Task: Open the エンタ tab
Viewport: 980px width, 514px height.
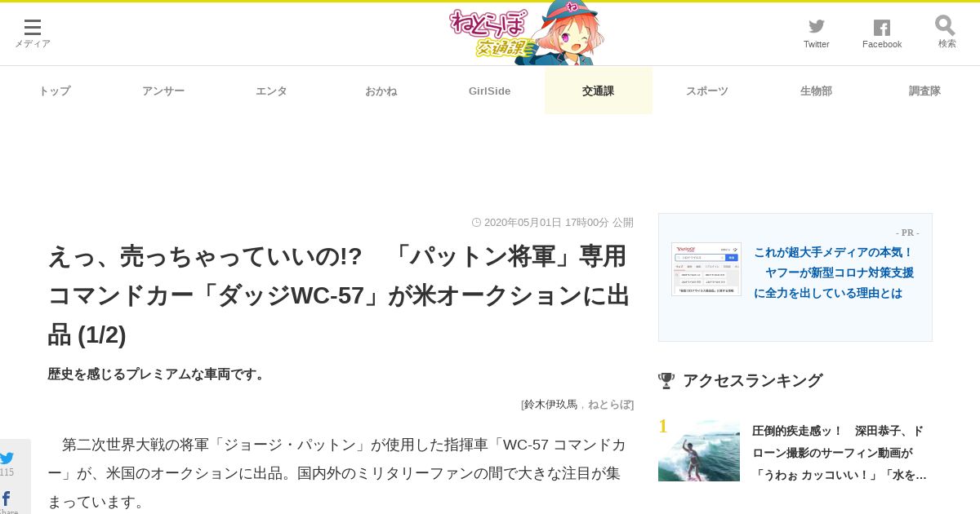Action: pyautogui.click(x=271, y=91)
